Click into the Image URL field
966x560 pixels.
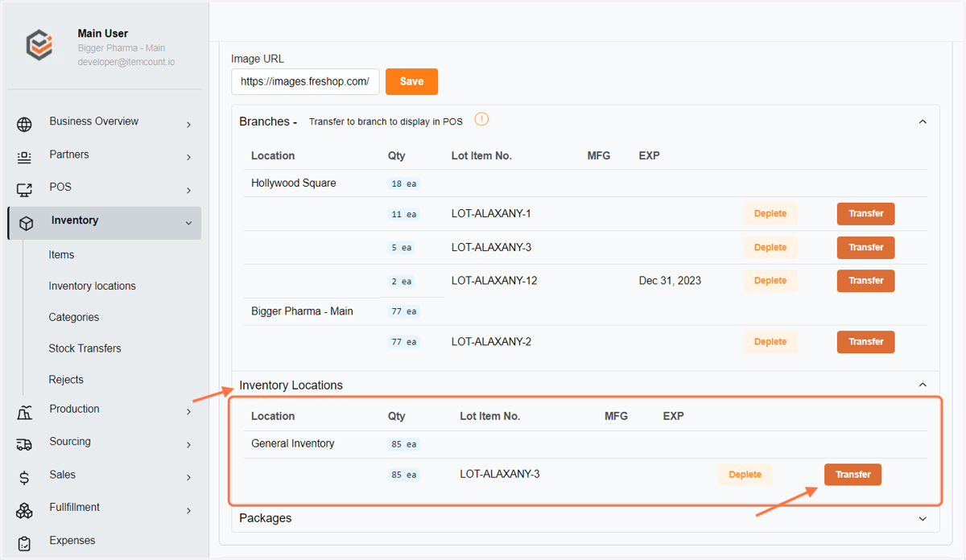tap(305, 81)
